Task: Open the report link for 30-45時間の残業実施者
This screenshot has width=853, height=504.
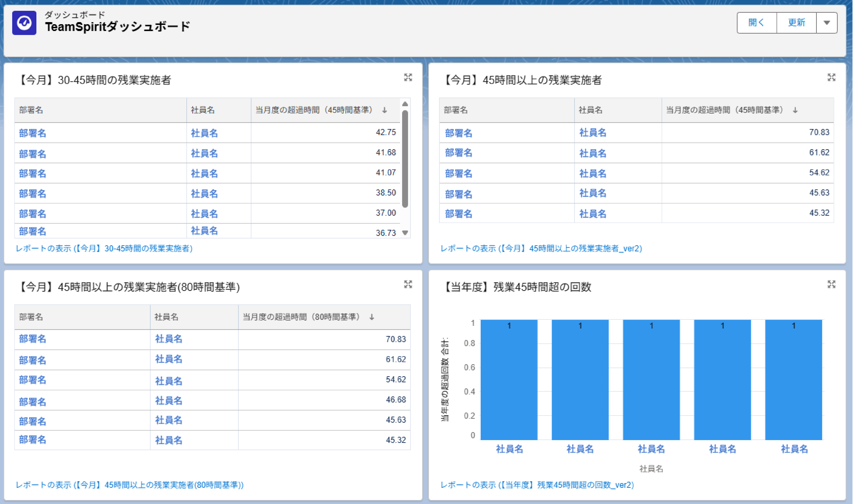Action: 104,248
